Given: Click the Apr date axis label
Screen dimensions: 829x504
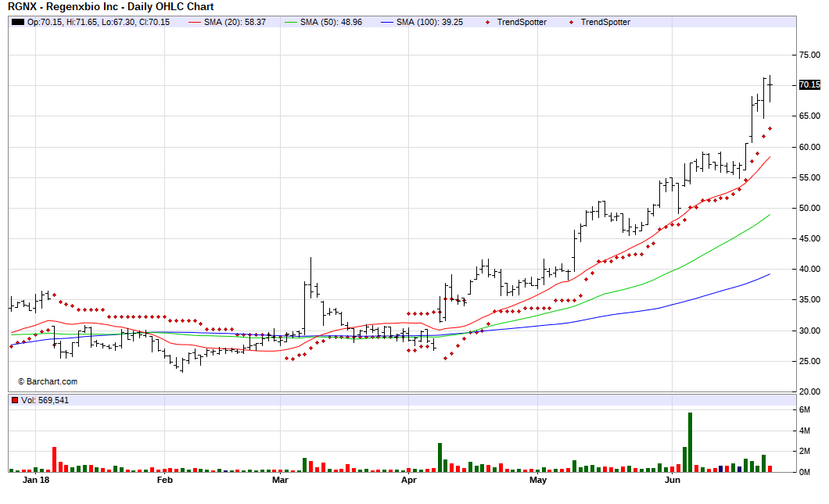Looking at the screenshot, I should pos(409,480).
